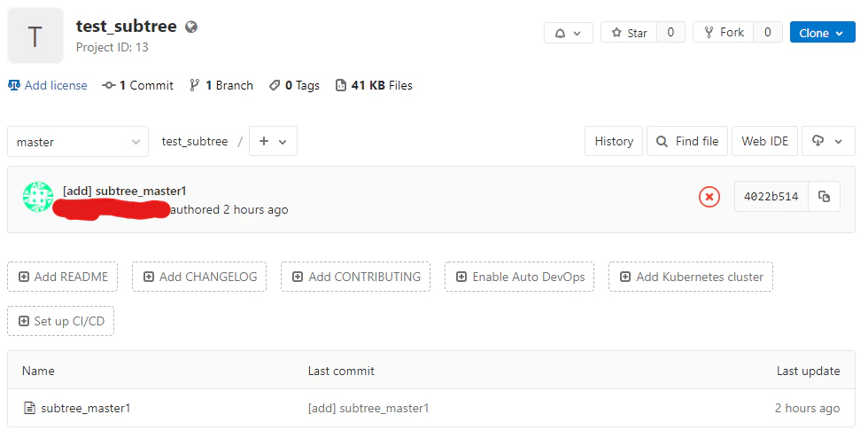Click the History button
Viewport: 868px width, 438px height.
613,141
